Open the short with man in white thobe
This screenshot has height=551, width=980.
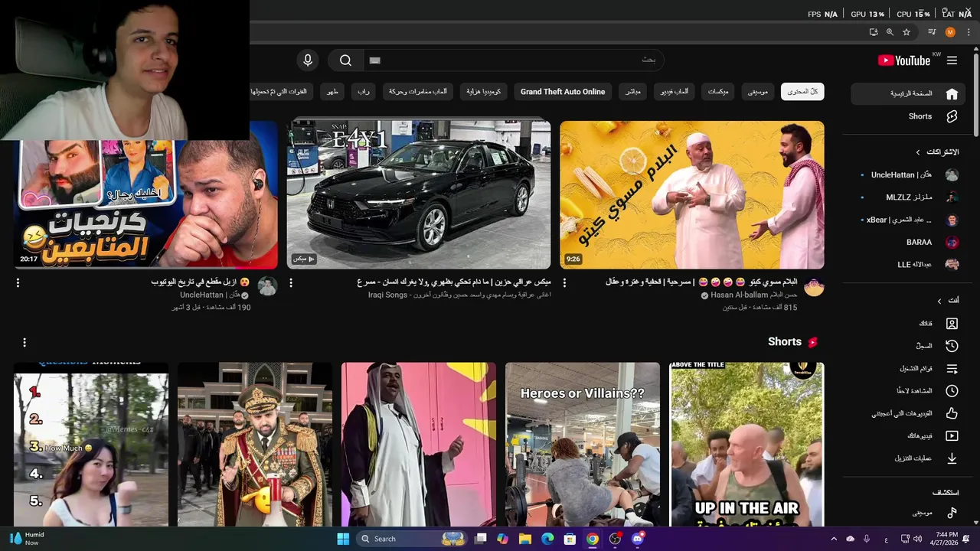pyautogui.click(x=419, y=445)
